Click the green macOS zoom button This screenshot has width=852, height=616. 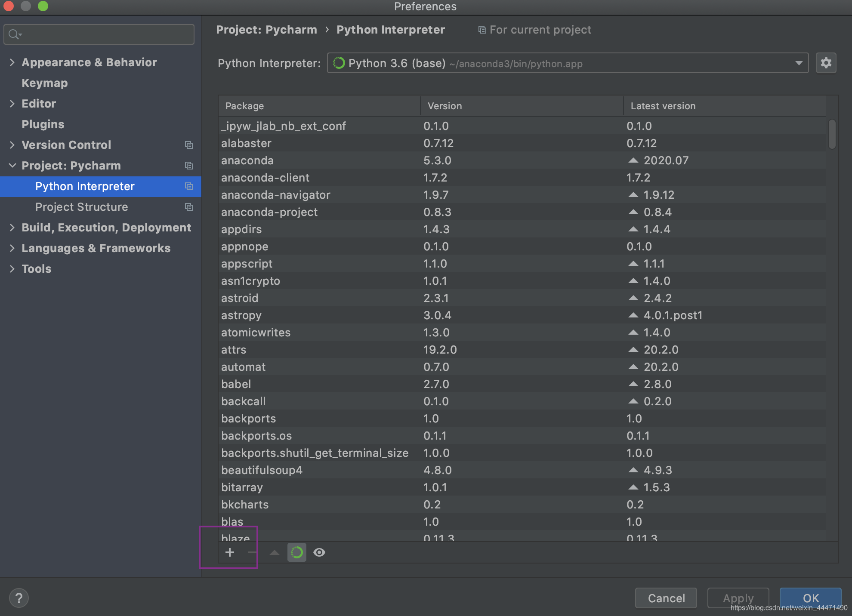(x=43, y=6)
